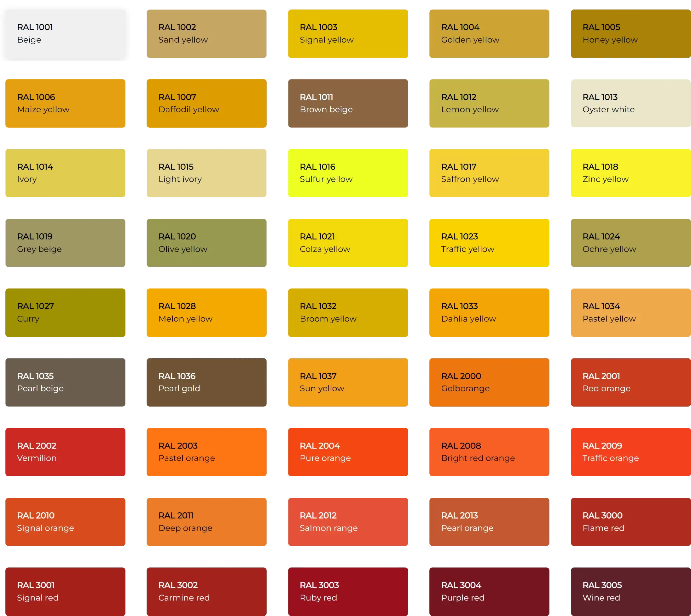The width and height of the screenshot is (691, 616).
Task: Choose RAL 1023 Traffic yellow swatch
Action: [489, 242]
